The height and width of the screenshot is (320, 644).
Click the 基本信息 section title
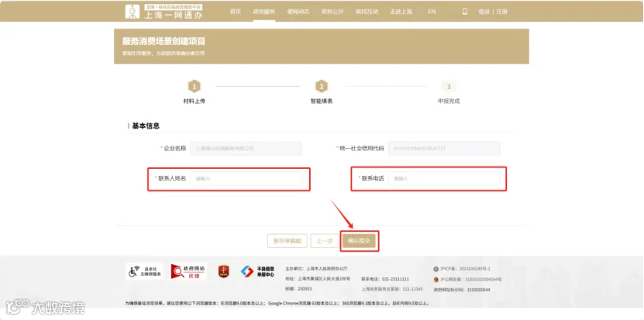point(146,126)
